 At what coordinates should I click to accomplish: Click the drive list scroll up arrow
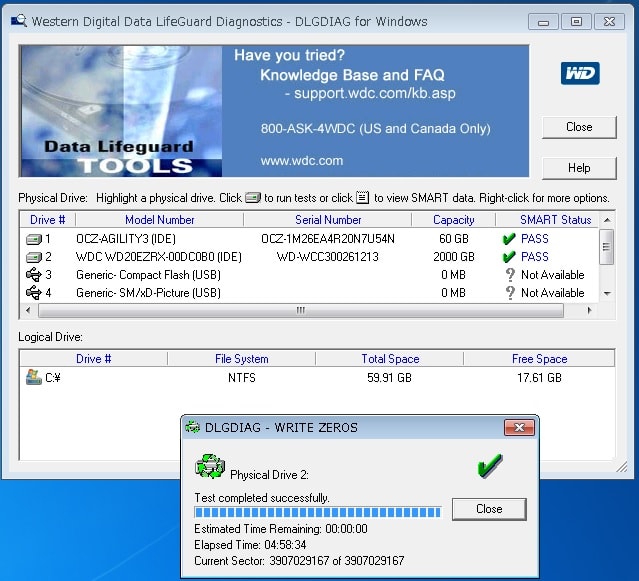tap(607, 220)
